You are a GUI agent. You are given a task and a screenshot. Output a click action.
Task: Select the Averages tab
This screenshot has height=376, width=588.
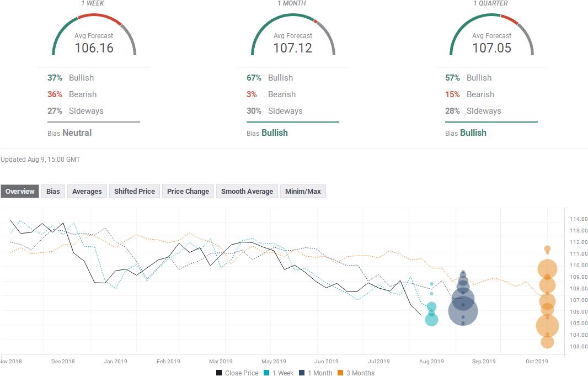[x=87, y=192]
